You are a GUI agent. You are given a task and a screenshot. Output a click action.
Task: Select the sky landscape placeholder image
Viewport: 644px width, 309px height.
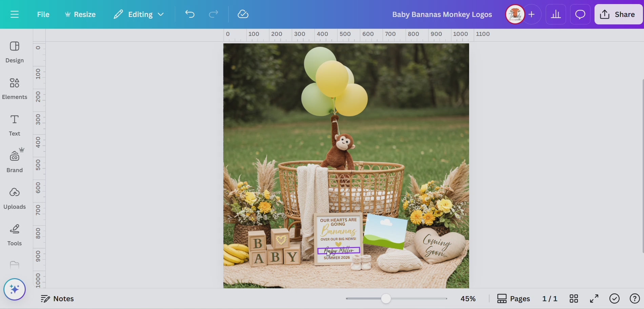[x=385, y=231]
